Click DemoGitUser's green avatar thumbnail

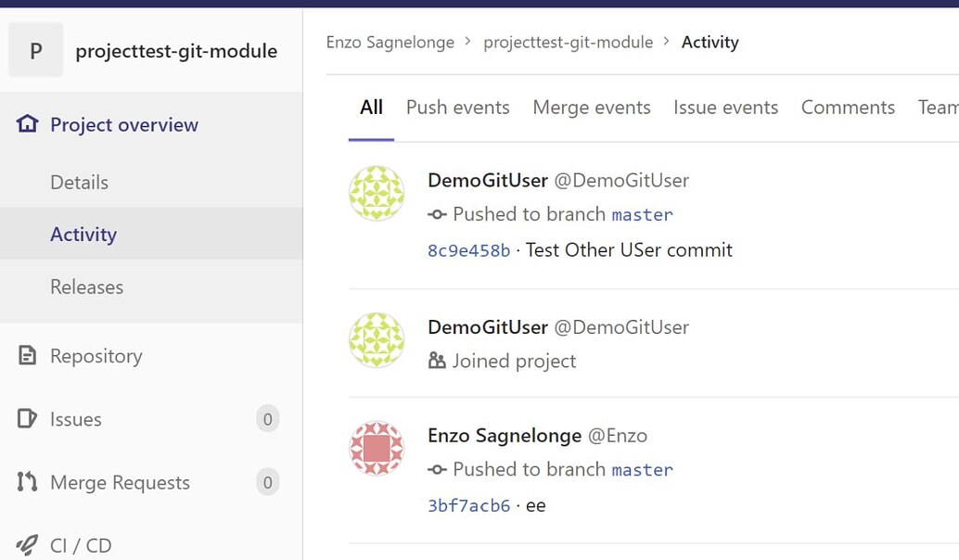(377, 193)
